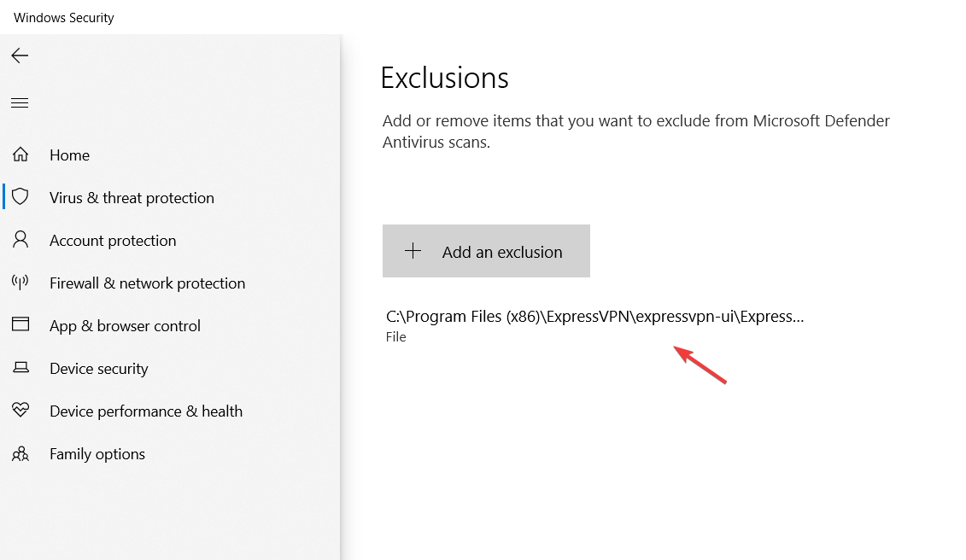This screenshot has height=560, width=966.
Task: Click the Account protection person icon
Action: coord(20,240)
